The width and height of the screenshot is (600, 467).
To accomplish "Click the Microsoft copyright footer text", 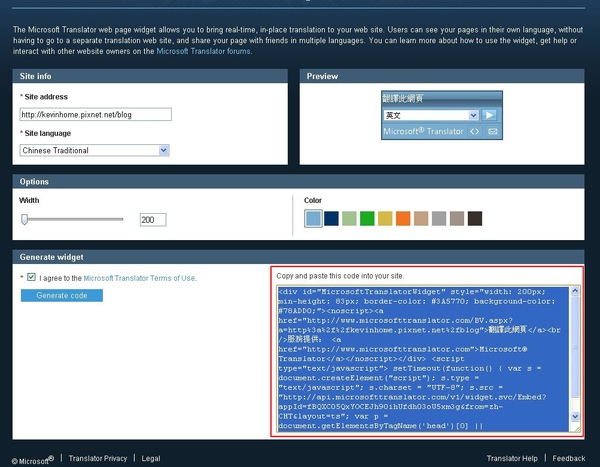I will pos(33,460).
